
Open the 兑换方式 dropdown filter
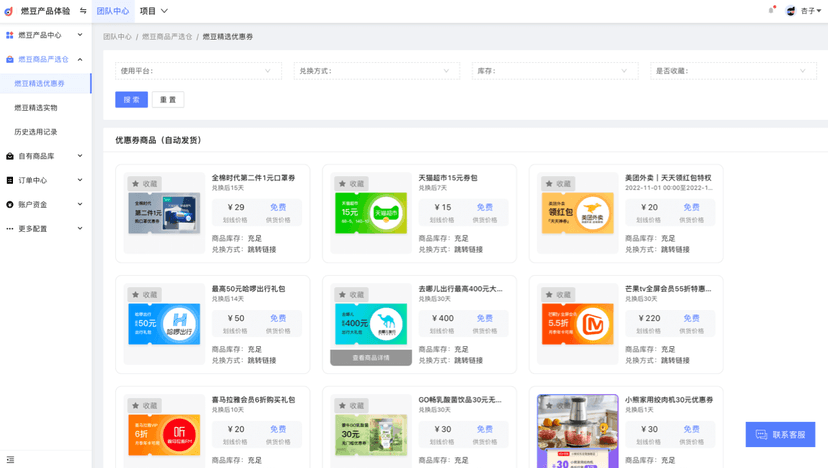[x=377, y=71]
